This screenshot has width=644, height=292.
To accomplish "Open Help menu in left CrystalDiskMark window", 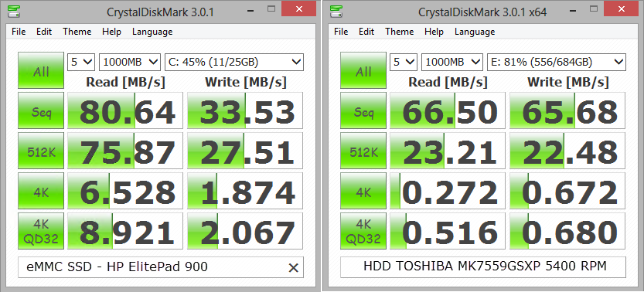I will 111,32.
